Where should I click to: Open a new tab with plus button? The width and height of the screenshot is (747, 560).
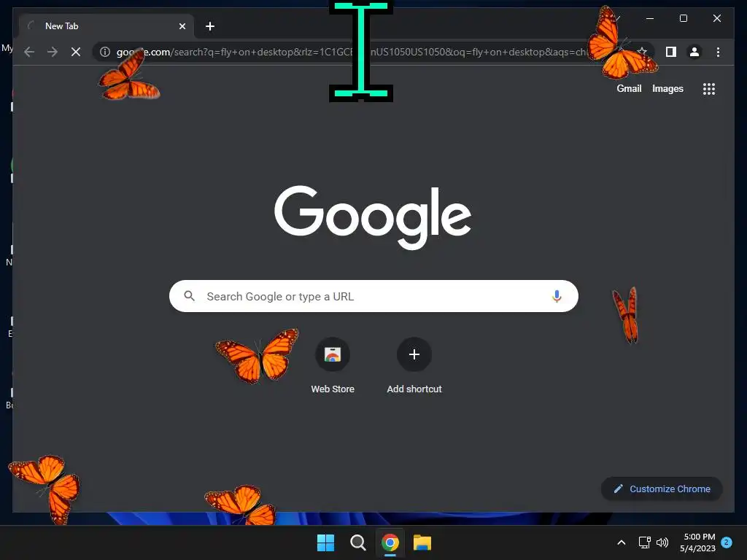[x=210, y=26]
